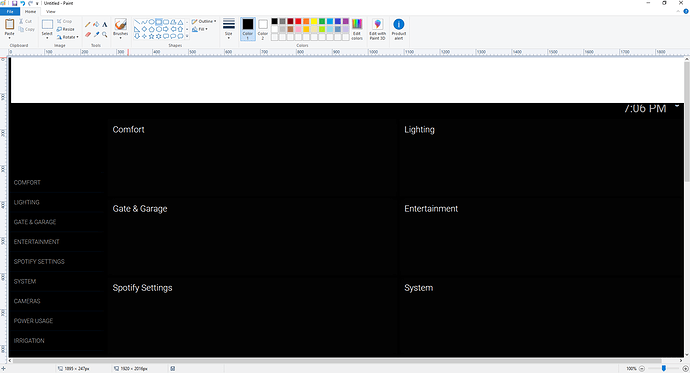Choose the Diamond shape
This screenshot has height=373, width=690.
(x=144, y=29)
